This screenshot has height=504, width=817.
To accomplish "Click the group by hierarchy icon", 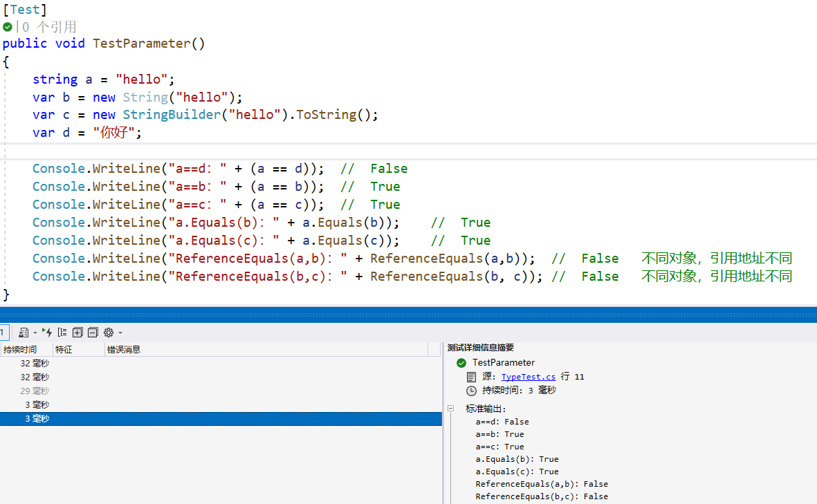I will coord(62,333).
